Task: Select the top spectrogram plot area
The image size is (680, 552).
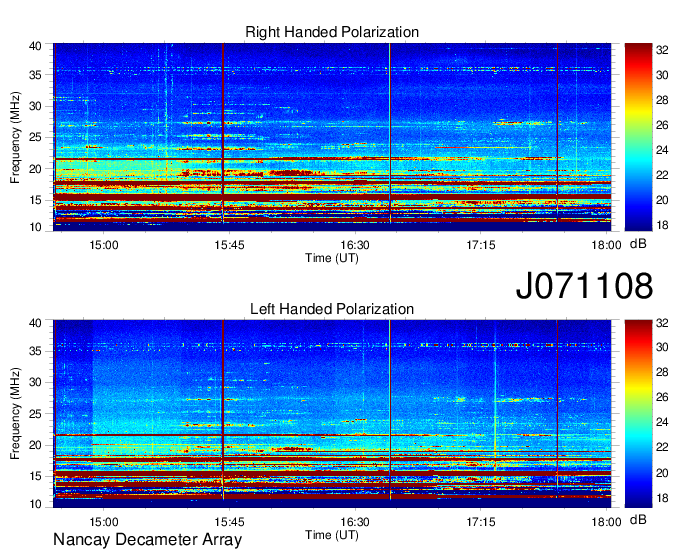Action: tap(332, 137)
